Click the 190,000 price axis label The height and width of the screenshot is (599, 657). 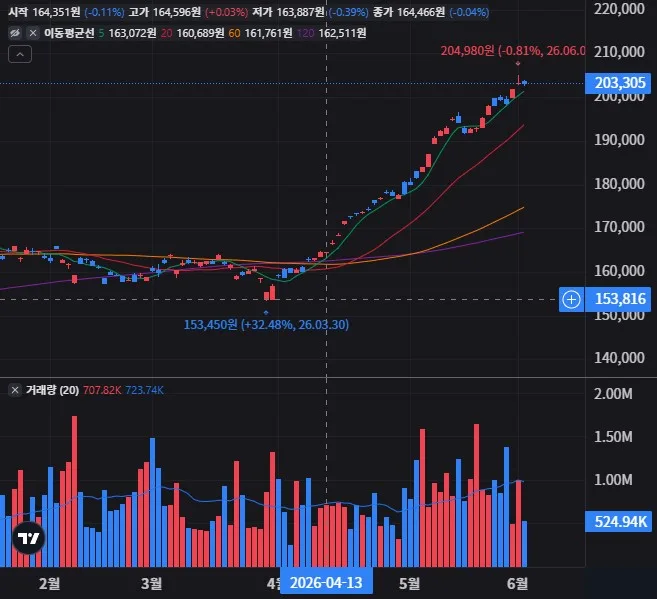pyautogui.click(x=619, y=140)
